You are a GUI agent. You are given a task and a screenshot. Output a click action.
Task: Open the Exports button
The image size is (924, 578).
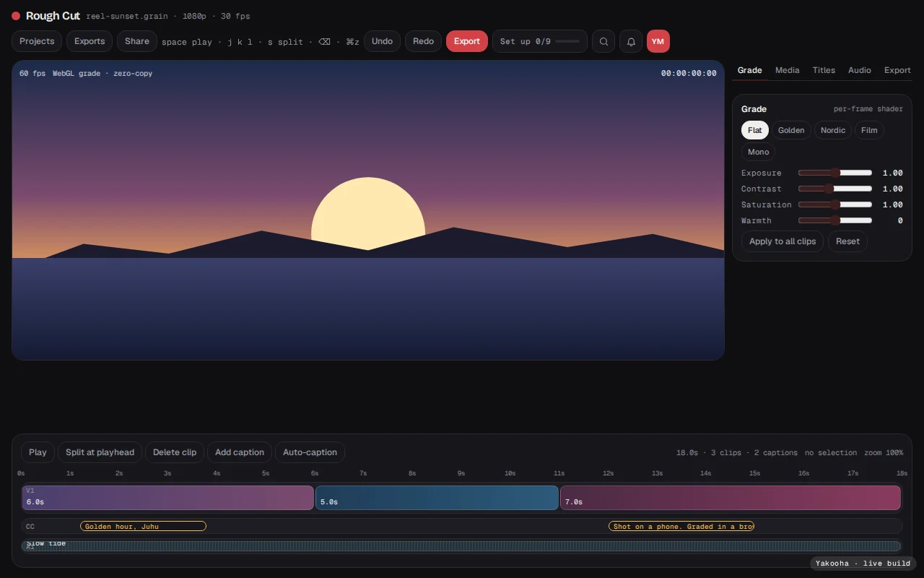point(90,41)
